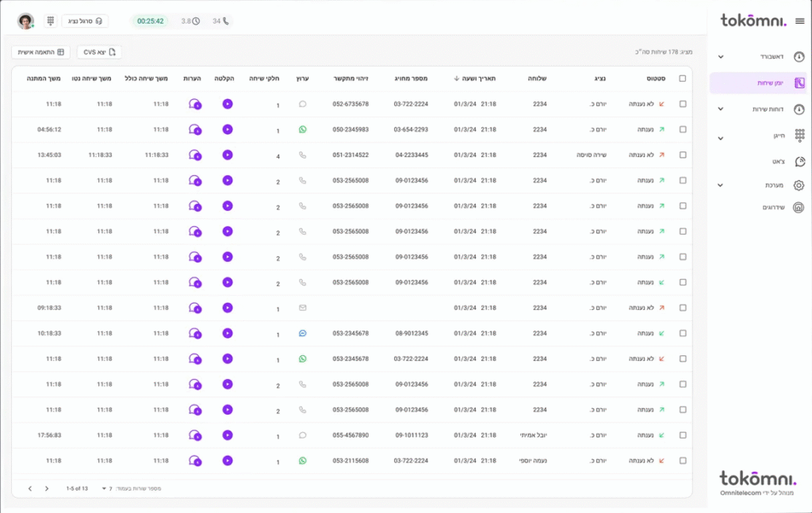
Task: Click the שידרוגים upgrades icon in sidebar
Action: [x=799, y=208]
